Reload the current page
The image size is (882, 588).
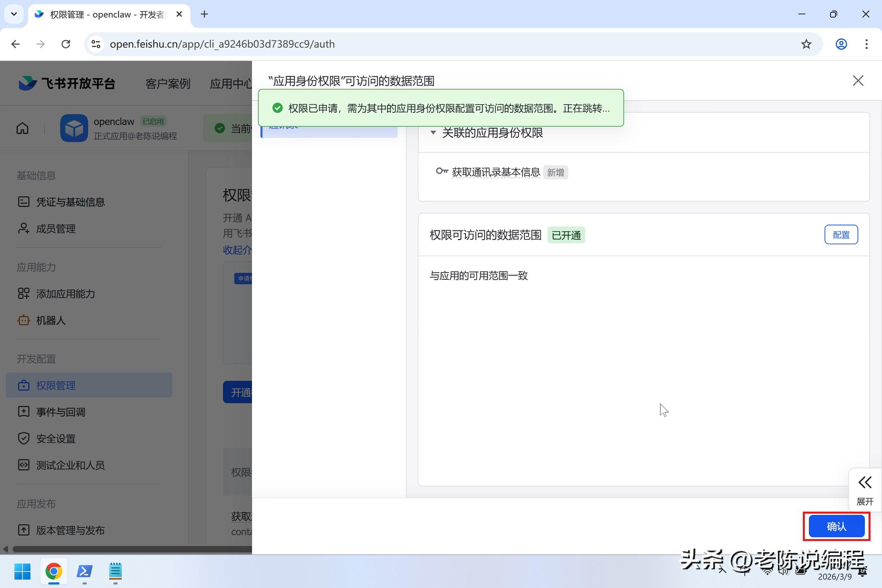click(x=66, y=44)
